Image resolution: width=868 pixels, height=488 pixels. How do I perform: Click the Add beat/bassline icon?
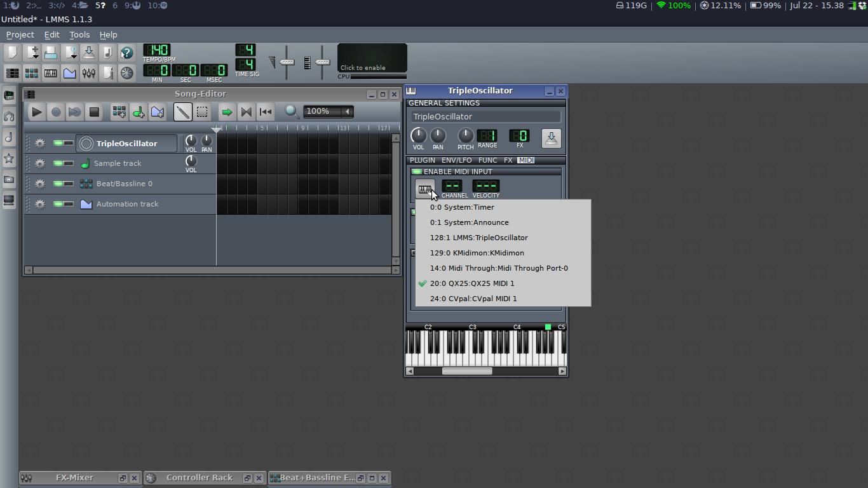[x=119, y=112]
